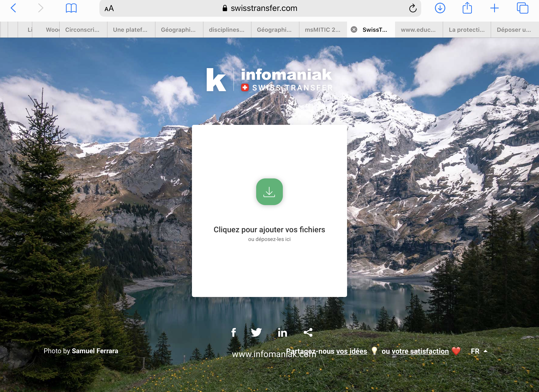Open the AA reader view menu
Image resolution: width=539 pixels, height=392 pixels.
click(109, 8)
